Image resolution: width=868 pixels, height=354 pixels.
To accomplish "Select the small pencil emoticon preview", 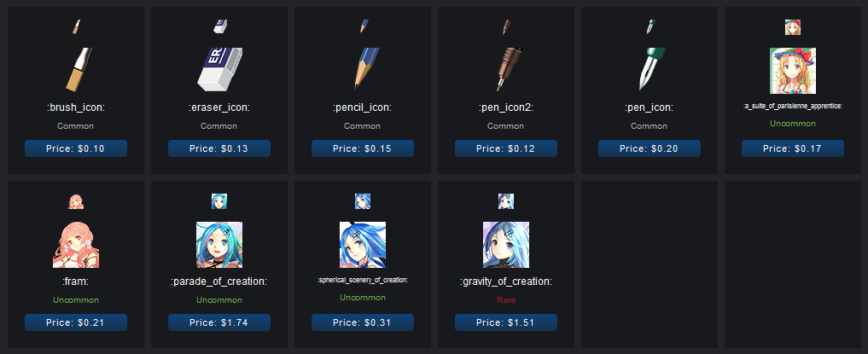I will tap(363, 26).
